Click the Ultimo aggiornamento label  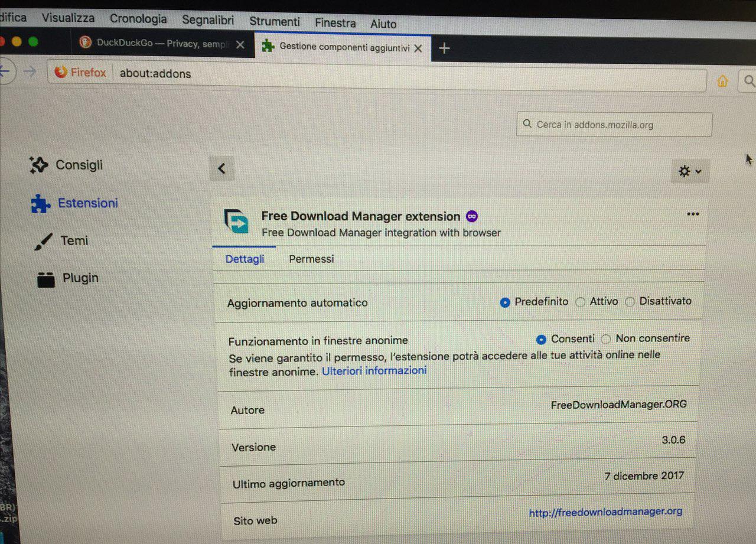289,483
